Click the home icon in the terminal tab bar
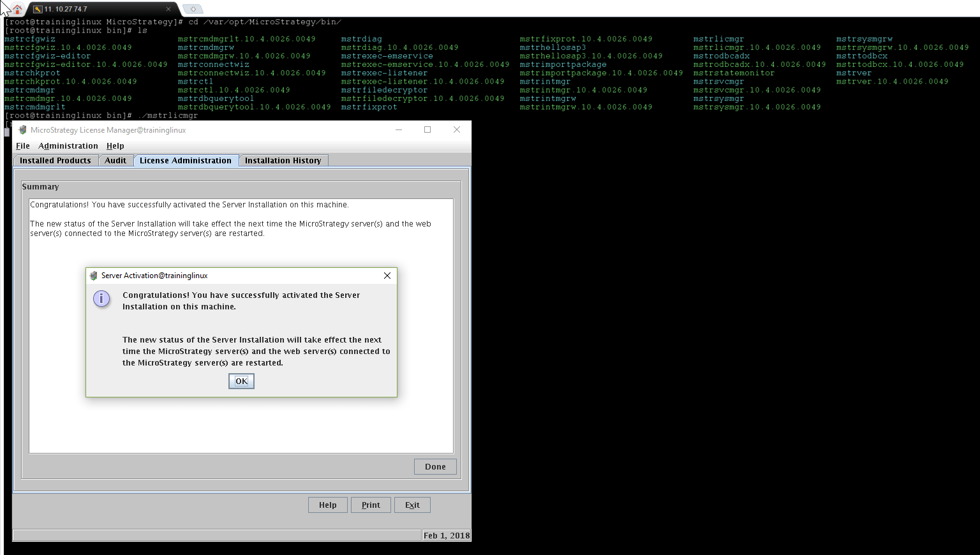This screenshot has width=980, height=555. tap(18, 9)
